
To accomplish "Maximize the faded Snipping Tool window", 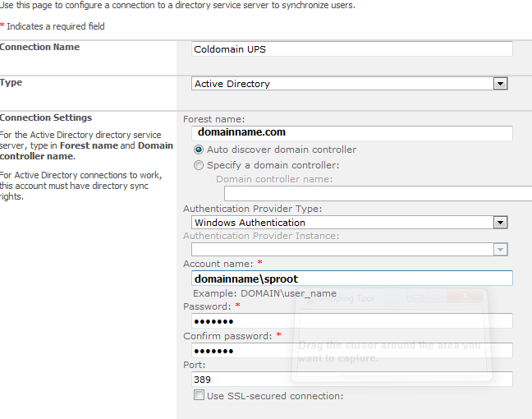I will tap(438, 296).
